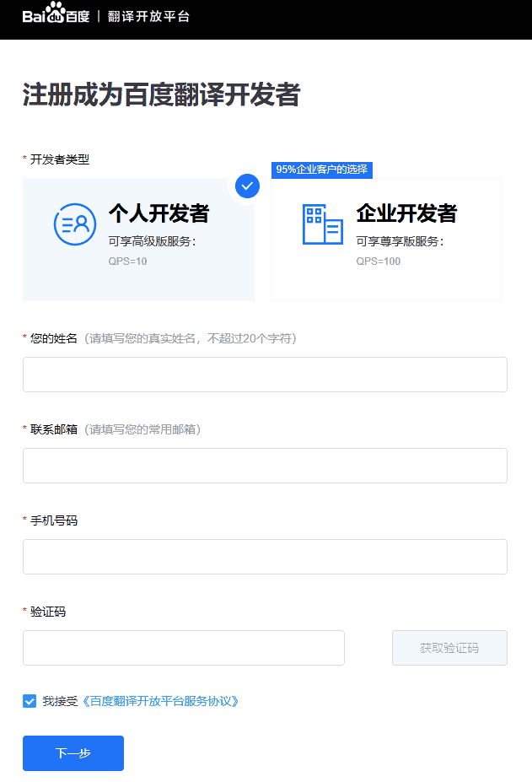The width and height of the screenshot is (532, 782).
Task: Open 百度翻译开放平台服务协议 link
Action: click(x=159, y=701)
